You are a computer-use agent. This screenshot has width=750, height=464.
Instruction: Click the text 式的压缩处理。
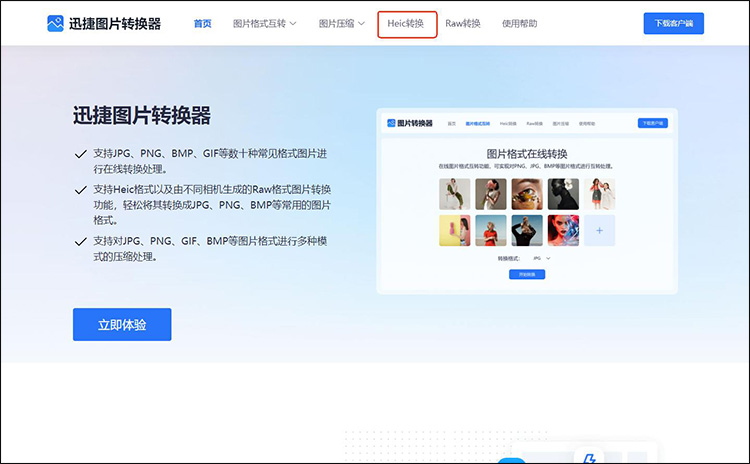click(x=125, y=257)
